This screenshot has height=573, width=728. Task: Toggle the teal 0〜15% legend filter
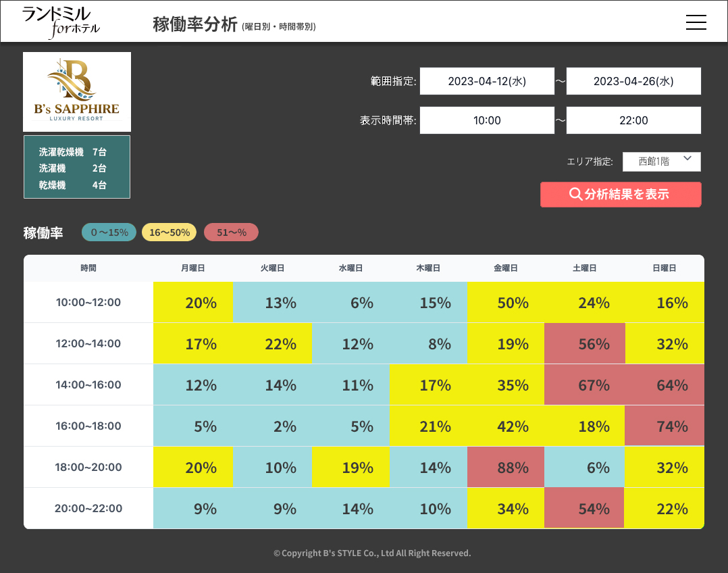109,232
